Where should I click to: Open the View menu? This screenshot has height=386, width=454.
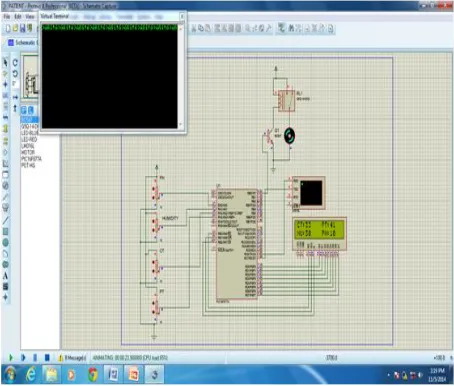point(30,16)
